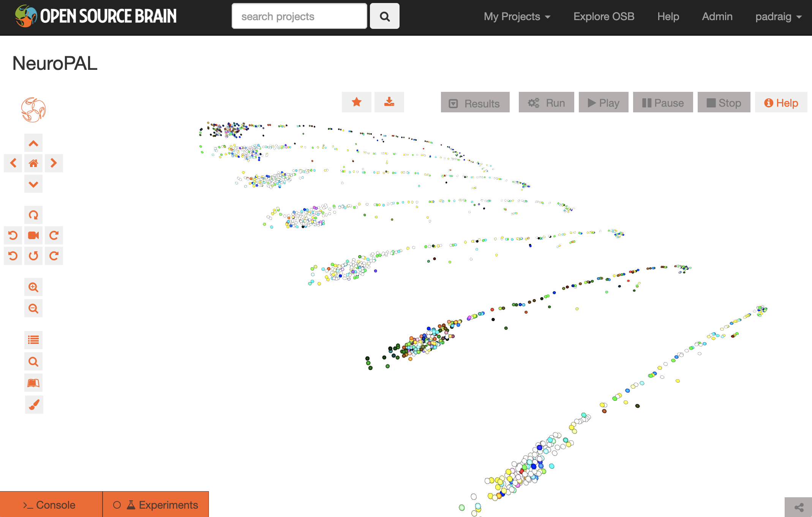Open the Experiments tab
This screenshot has height=517, width=812.
156,505
